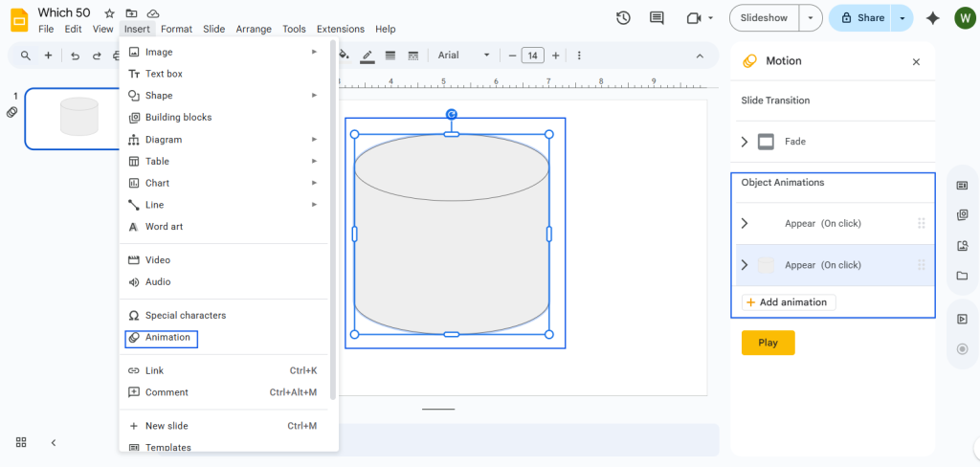Open the toolbar's three-dot more options
The height and width of the screenshot is (467, 980).
tap(579, 56)
